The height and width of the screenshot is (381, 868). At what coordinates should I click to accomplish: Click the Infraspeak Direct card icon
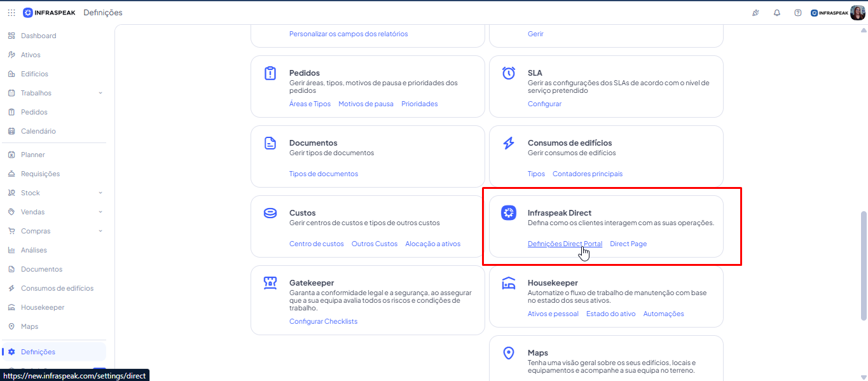509,213
